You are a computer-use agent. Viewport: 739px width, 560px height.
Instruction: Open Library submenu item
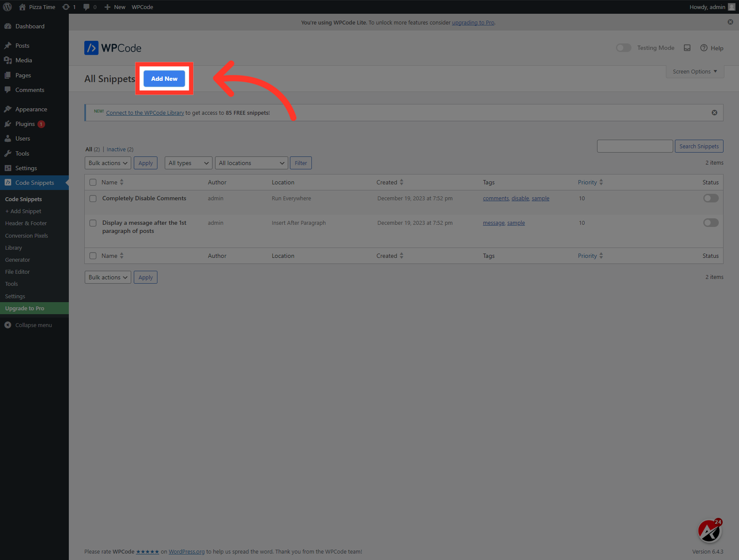(13, 248)
